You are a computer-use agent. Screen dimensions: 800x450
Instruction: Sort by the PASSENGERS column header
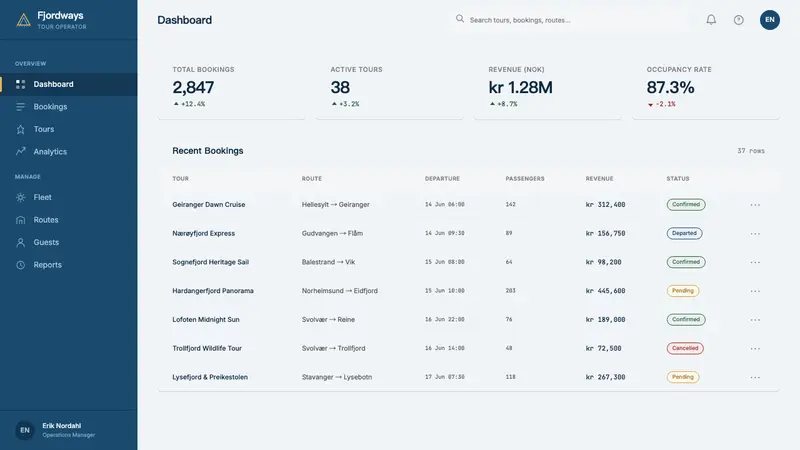pyautogui.click(x=525, y=179)
